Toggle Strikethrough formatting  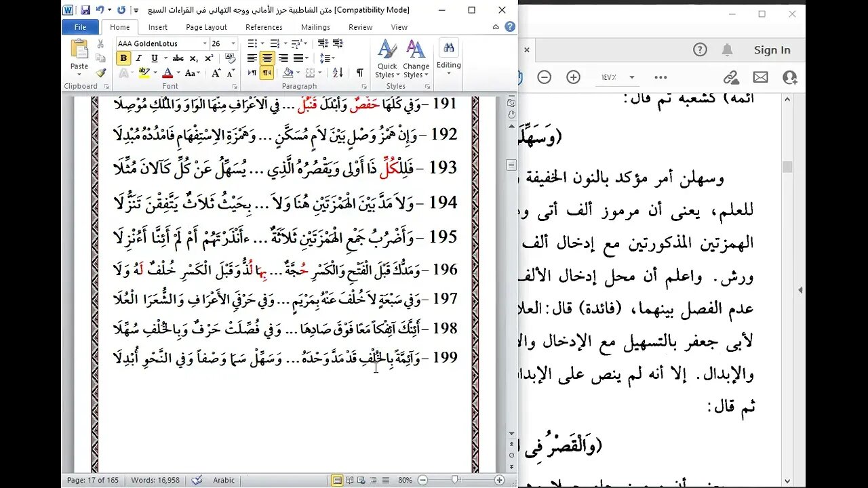(178, 58)
